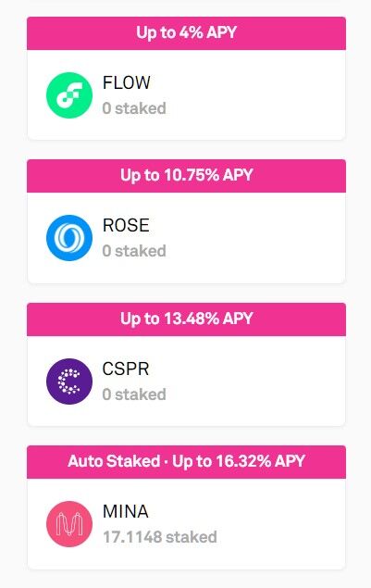The width and height of the screenshot is (371, 588).
Task: Open the ROSE staking card body
Action: click(186, 238)
